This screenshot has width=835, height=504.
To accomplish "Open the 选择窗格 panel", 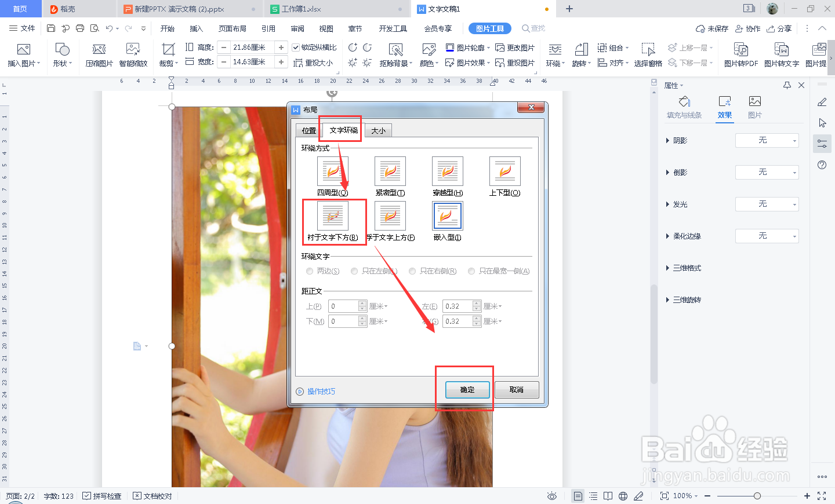I will click(x=648, y=50).
